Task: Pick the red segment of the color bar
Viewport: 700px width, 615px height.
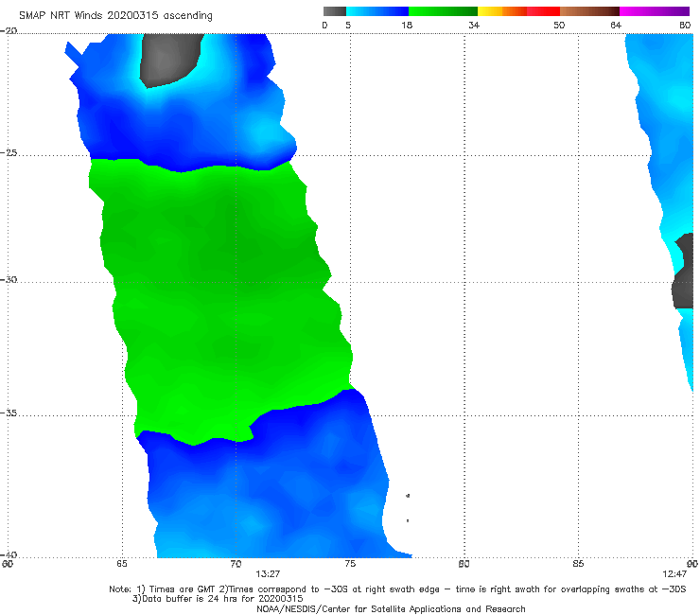Action: click(543, 11)
